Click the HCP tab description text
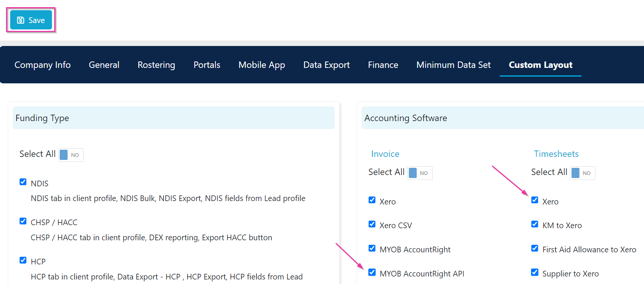This screenshot has height=284, width=644. coord(167,277)
